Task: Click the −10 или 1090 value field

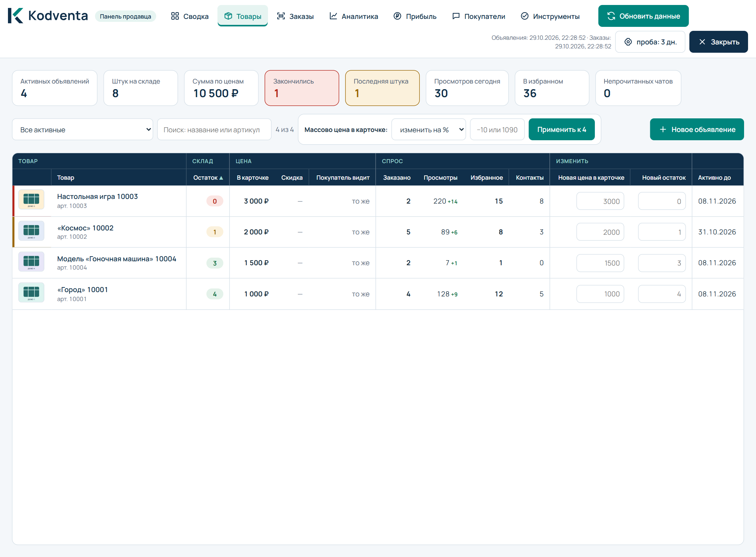Action: pos(497,130)
